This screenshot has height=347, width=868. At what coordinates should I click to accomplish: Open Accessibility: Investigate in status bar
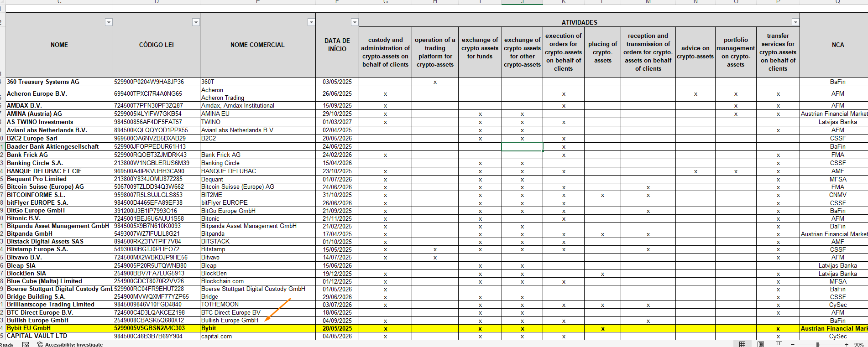coord(70,345)
